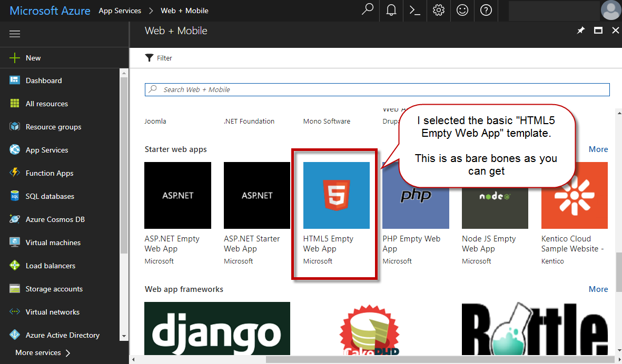
Task: Click the green plus New icon
Action: click(15, 58)
